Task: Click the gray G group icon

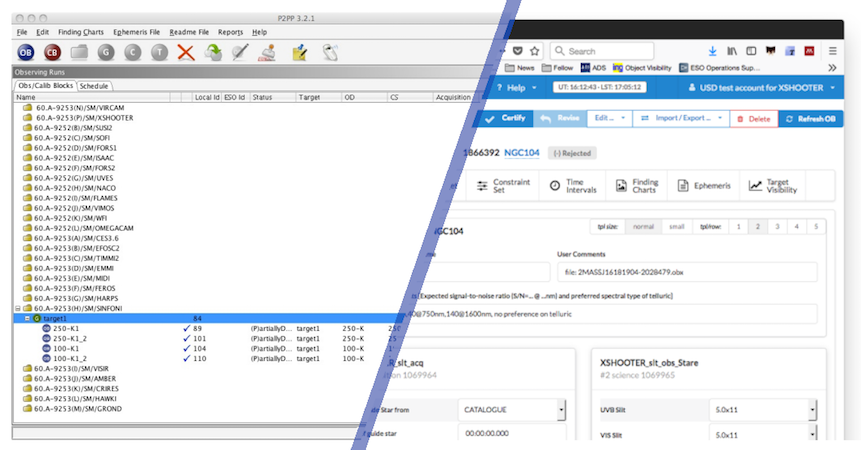Action: [x=106, y=52]
